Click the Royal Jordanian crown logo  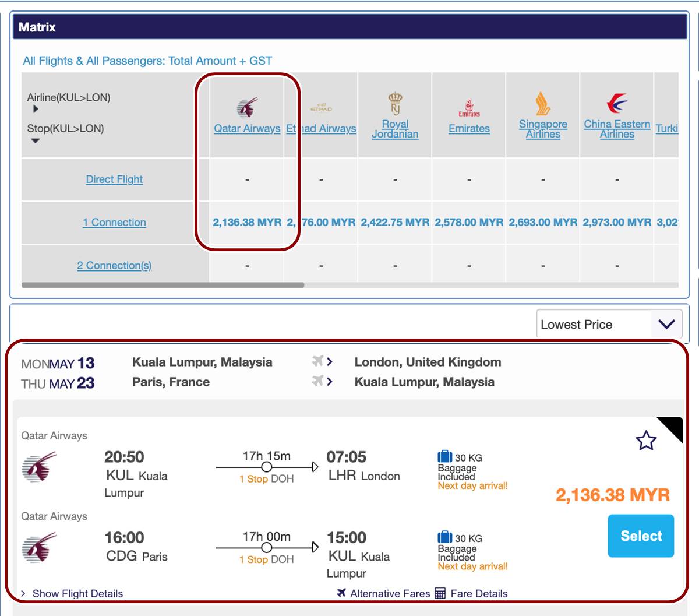click(x=395, y=103)
